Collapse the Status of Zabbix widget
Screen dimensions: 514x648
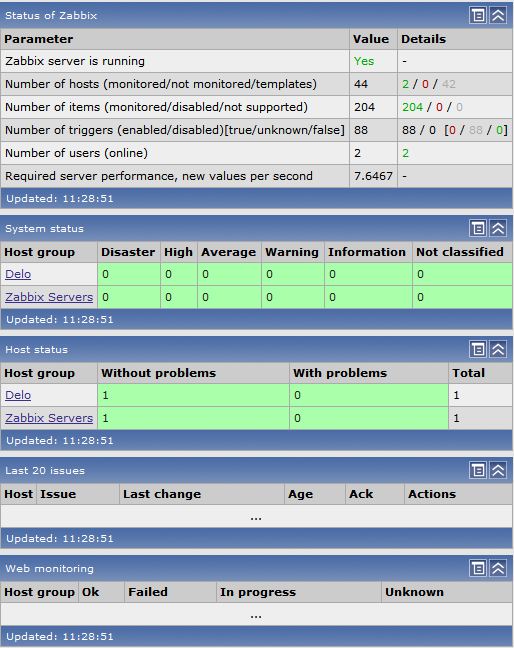pos(498,16)
